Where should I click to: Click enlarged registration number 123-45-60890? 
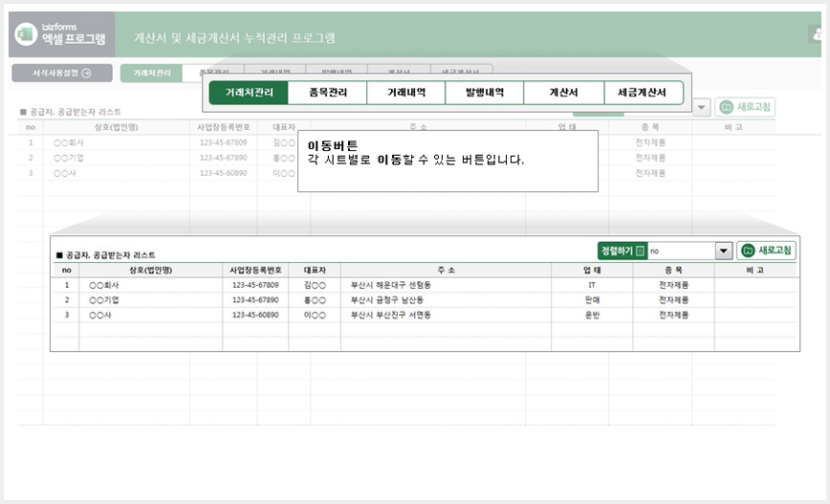coord(255,315)
